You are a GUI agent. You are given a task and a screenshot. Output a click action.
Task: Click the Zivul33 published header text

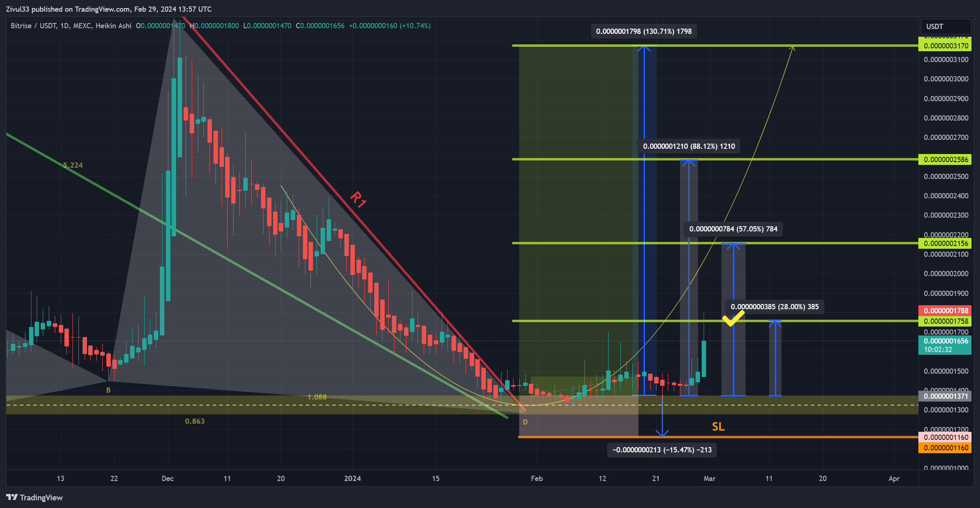click(x=109, y=9)
